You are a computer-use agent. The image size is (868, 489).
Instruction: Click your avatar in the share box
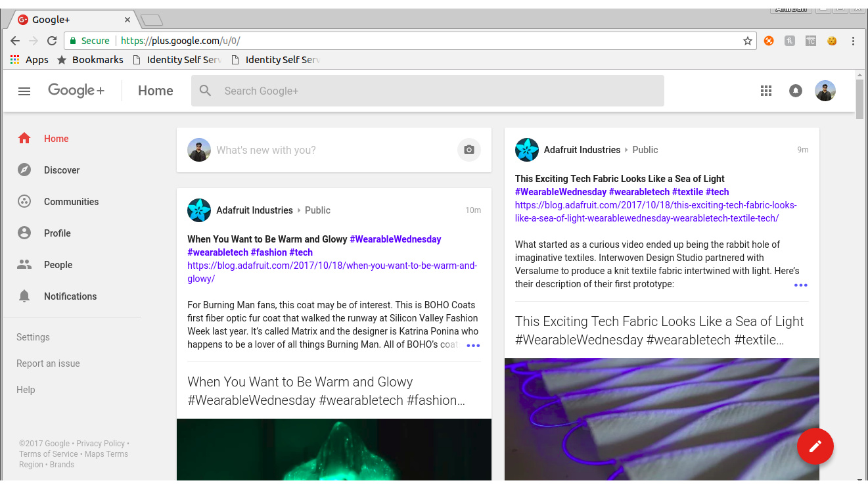pyautogui.click(x=199, y=150)
